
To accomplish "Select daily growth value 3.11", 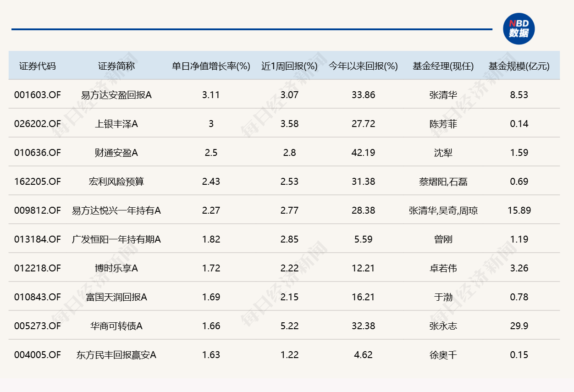I will click(211, 95).
